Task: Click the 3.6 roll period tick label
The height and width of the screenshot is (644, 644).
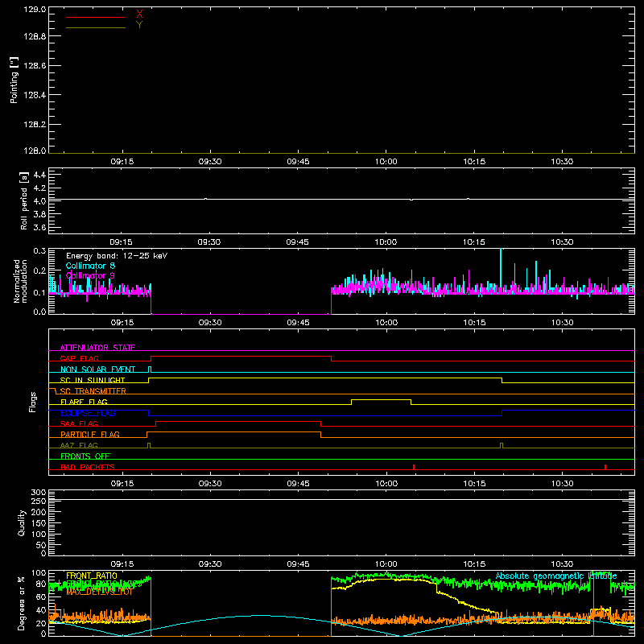Action: coord(39,227)
